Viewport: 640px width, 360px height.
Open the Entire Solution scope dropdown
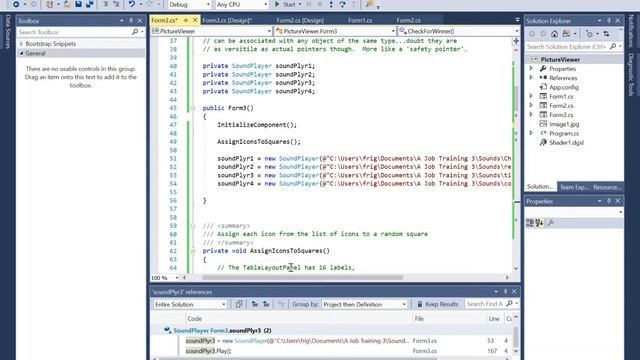click(190, 304)
